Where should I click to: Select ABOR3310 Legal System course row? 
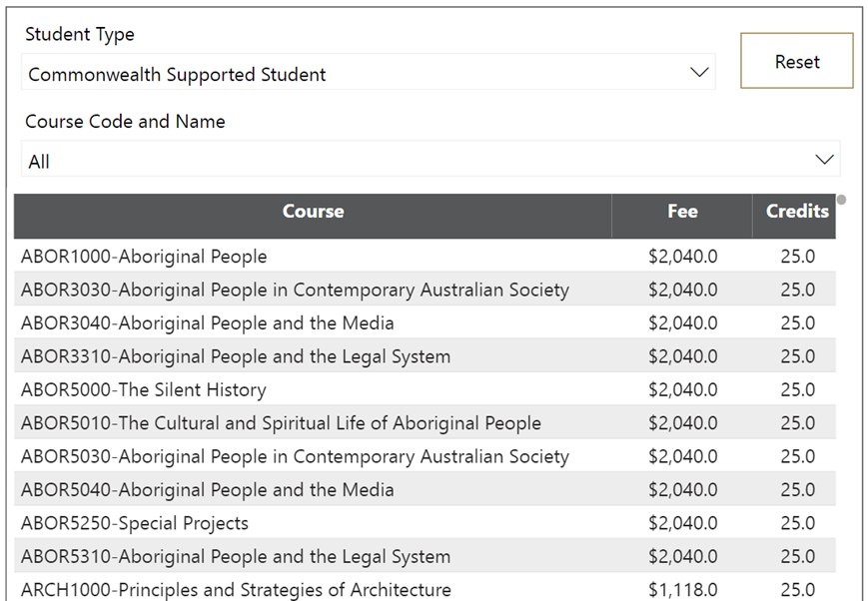[425, 355]
